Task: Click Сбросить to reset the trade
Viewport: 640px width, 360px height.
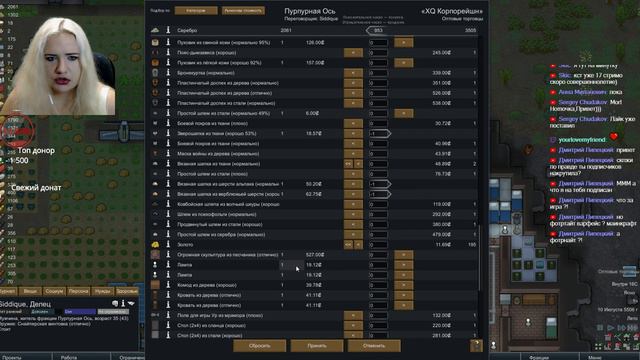Action: (x=260, y=346)
